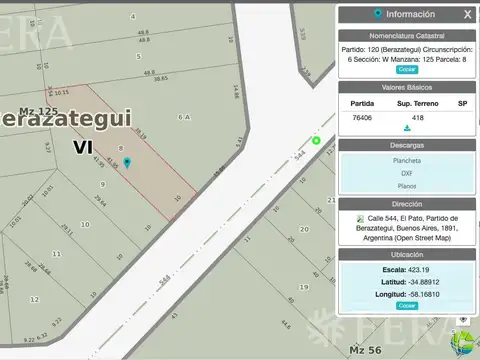Download partida data via download icon
This screenshot has height=360, width=480.
point(407,128)
